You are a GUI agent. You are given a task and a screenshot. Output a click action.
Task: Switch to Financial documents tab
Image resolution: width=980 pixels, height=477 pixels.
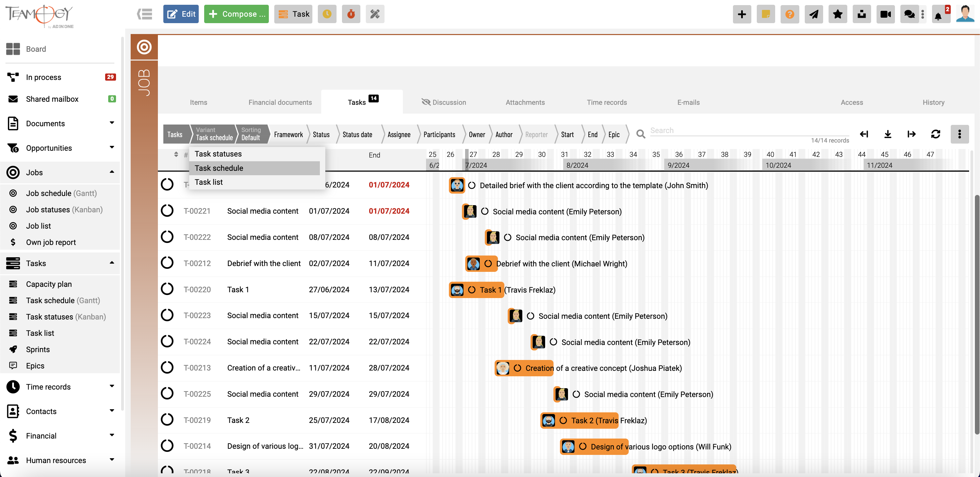coord(280,102)
